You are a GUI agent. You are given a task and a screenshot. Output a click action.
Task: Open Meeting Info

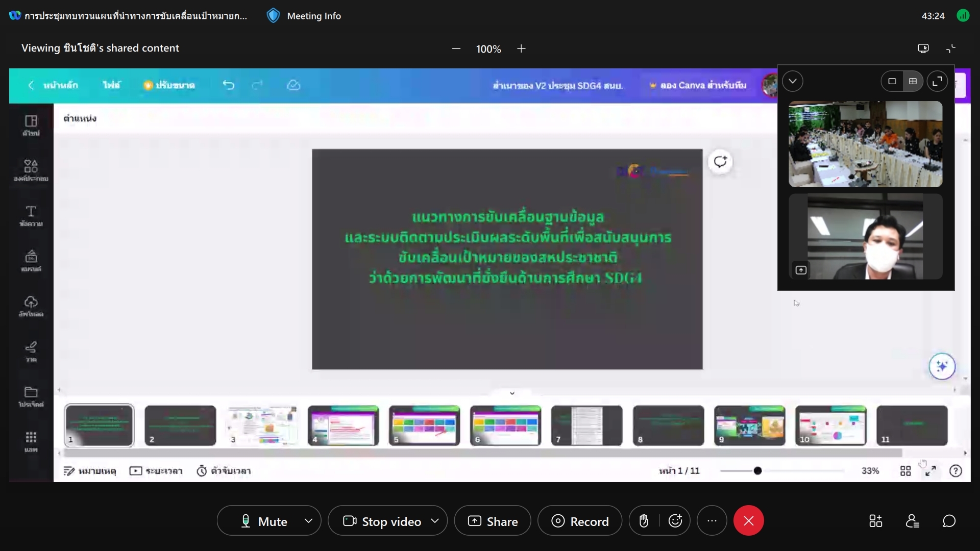304,16
